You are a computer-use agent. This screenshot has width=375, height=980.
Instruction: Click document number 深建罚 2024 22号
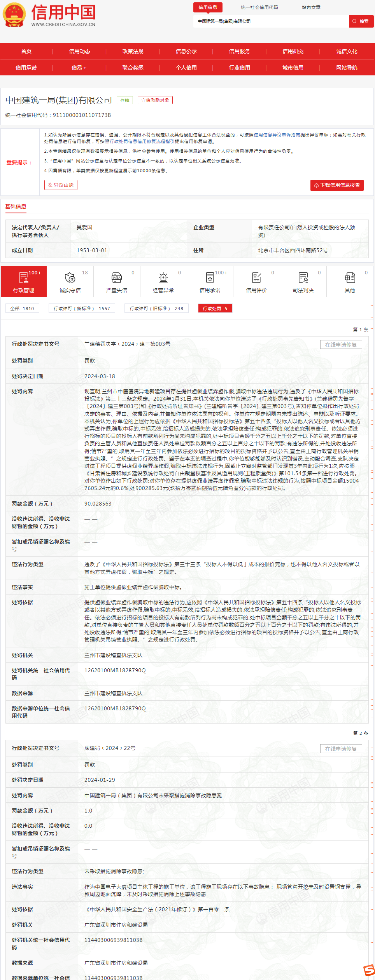point(110,748)
